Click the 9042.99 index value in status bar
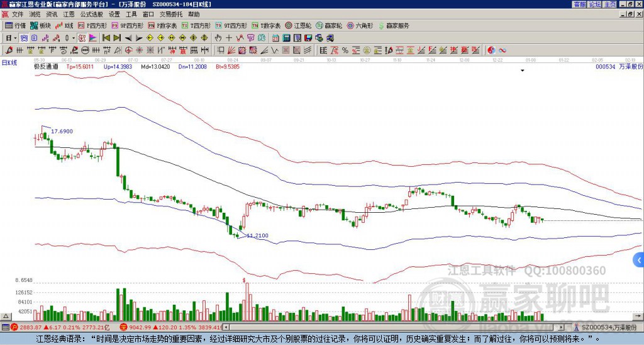 tap(139, 327)
